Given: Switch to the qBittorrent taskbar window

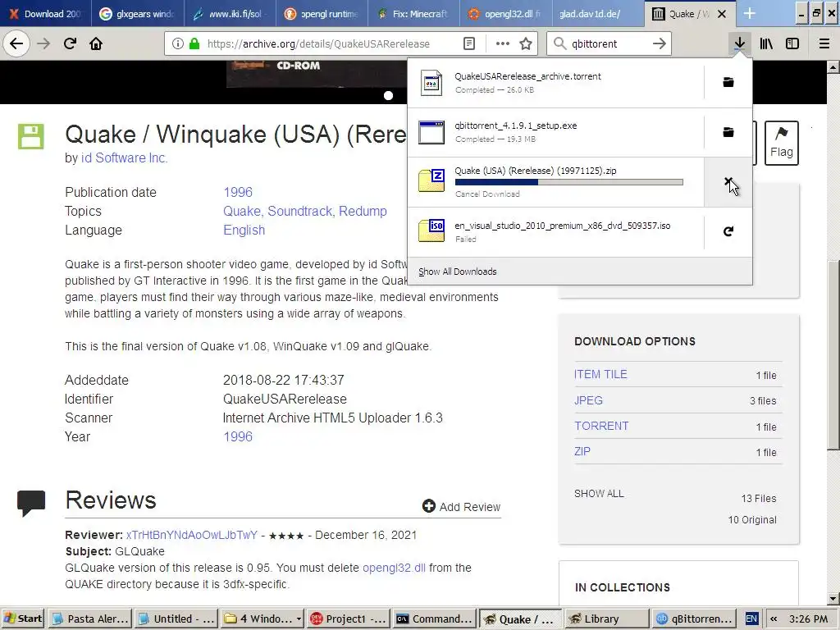Looking at the screenshot, I should (x=694, y=619).
